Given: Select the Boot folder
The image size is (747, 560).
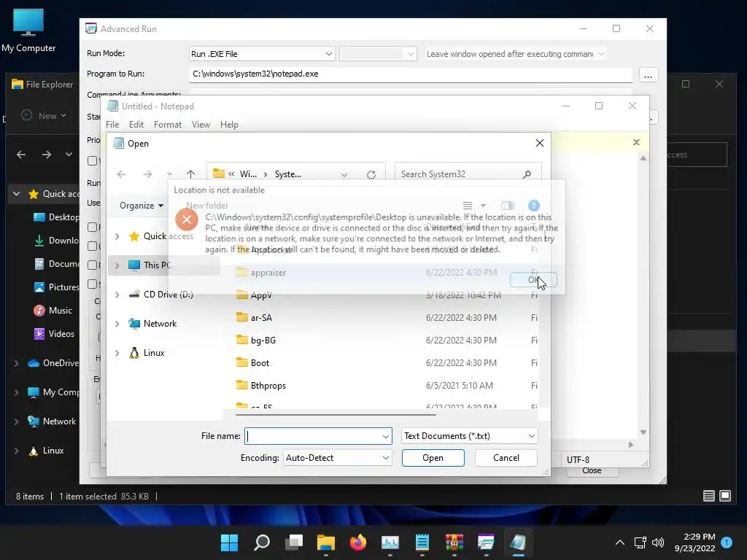Looking at the screenshot, I should pos(260,363).
